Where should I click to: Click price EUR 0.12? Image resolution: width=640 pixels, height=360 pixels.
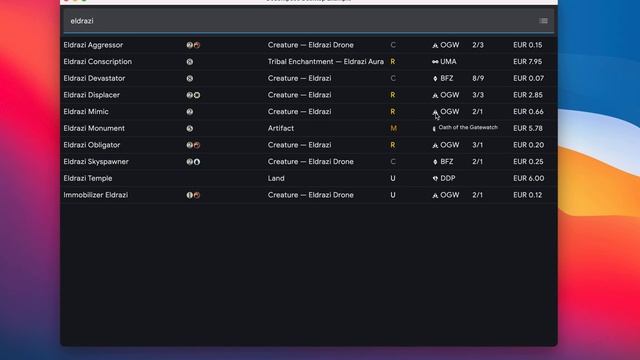click(528, 195)
